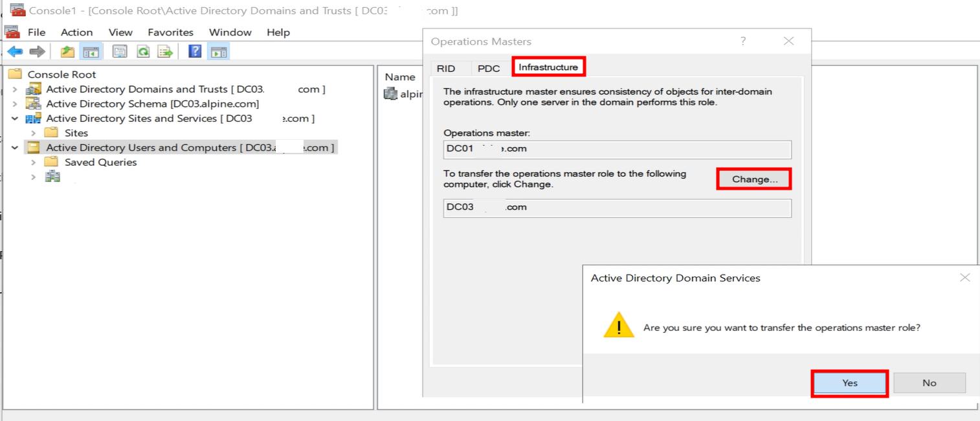Click Active Directory Schema node icon
This screenshot has height=421, width=980.
coord(34,104)
